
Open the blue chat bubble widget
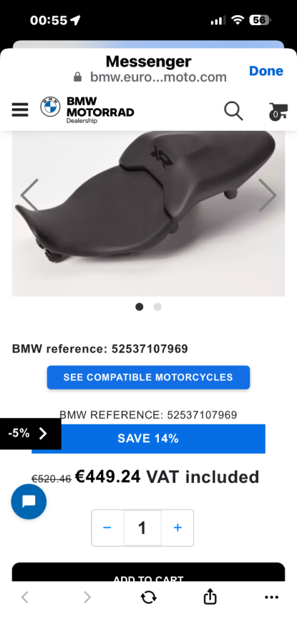[29, 501]
